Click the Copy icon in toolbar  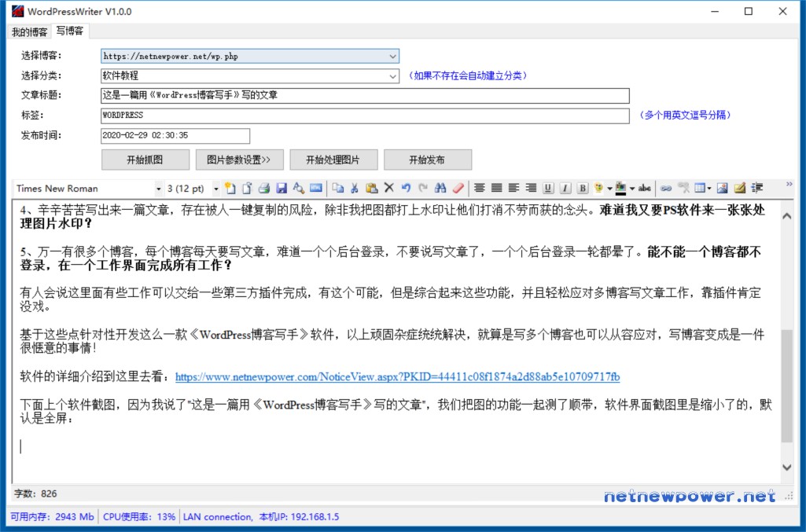click(337, 188)
